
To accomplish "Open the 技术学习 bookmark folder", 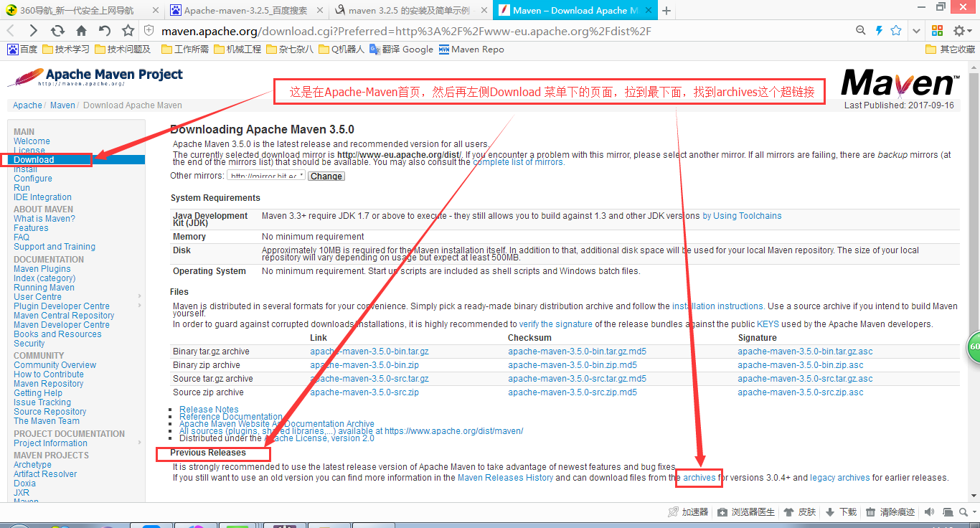I will click(x=66, y=49).
